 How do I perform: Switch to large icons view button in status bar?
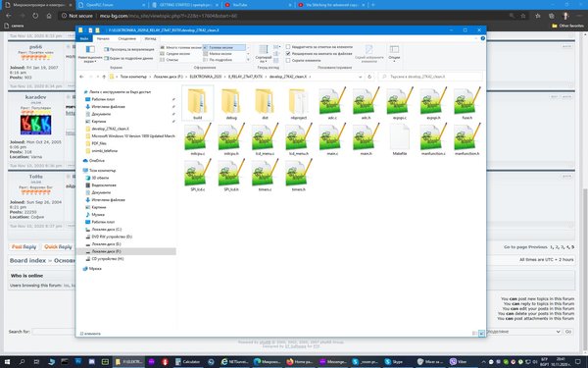point(481,333)
